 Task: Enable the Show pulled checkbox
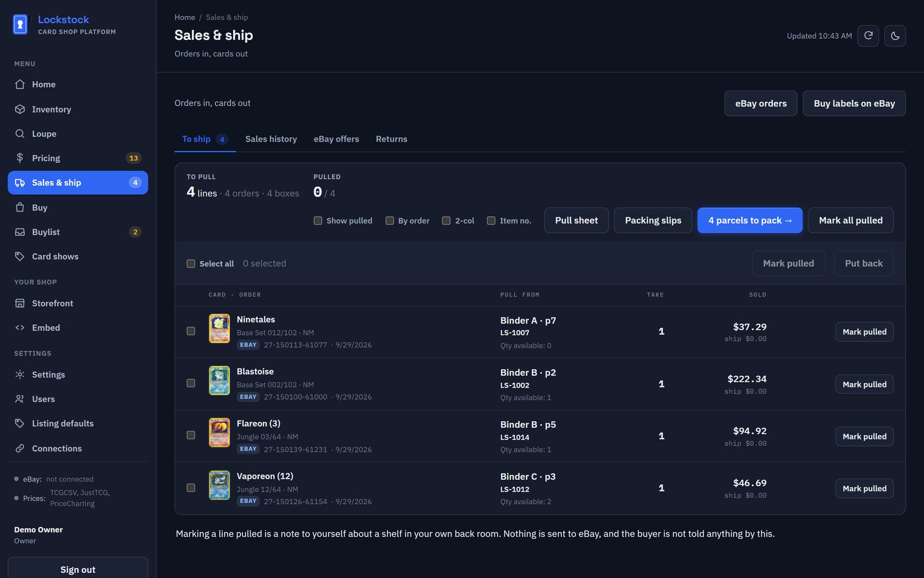point(318,220)
